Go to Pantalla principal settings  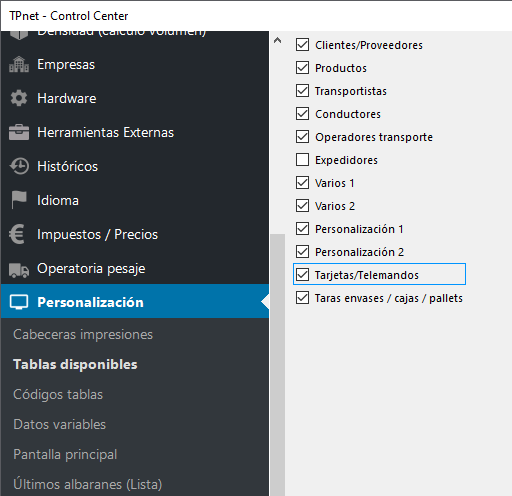pyautogui.click(x=65, y=454)
